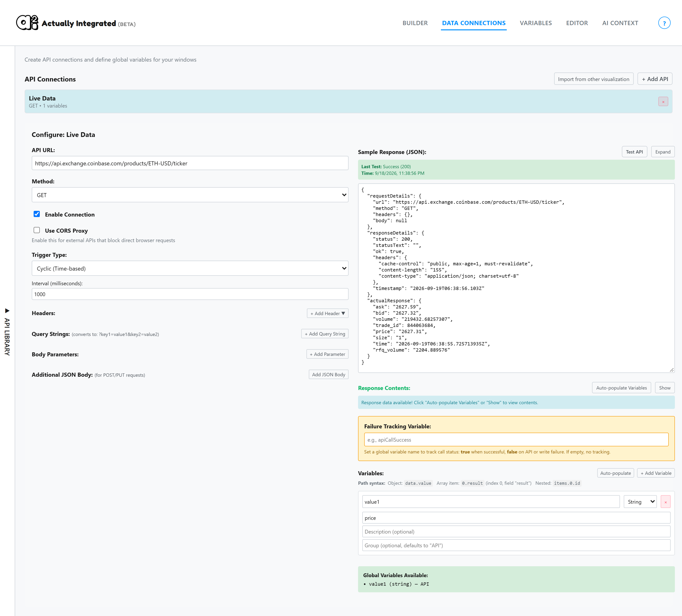Click the Auto-populate button above variables
Viewport: 682px width, 616px height.
point(615,473)
